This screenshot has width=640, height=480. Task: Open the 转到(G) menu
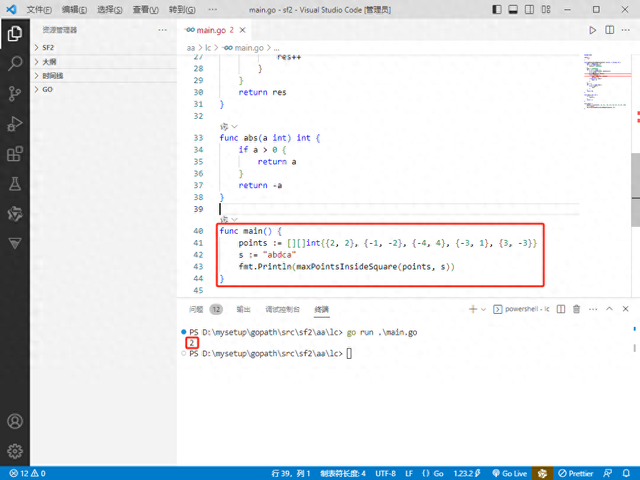[182, 10]
